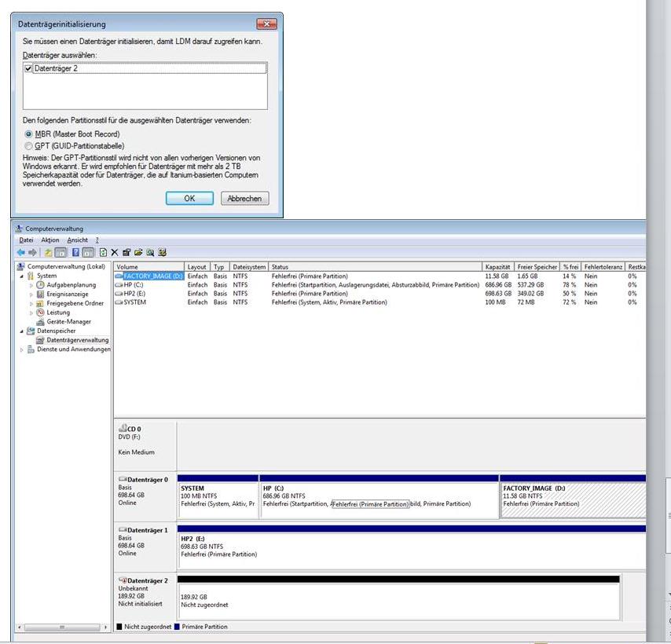Image resolution: width=671 pixels, height=644 pixels.
Task: Click the last settings-list toolbar icon
Action: click(162, 253)
